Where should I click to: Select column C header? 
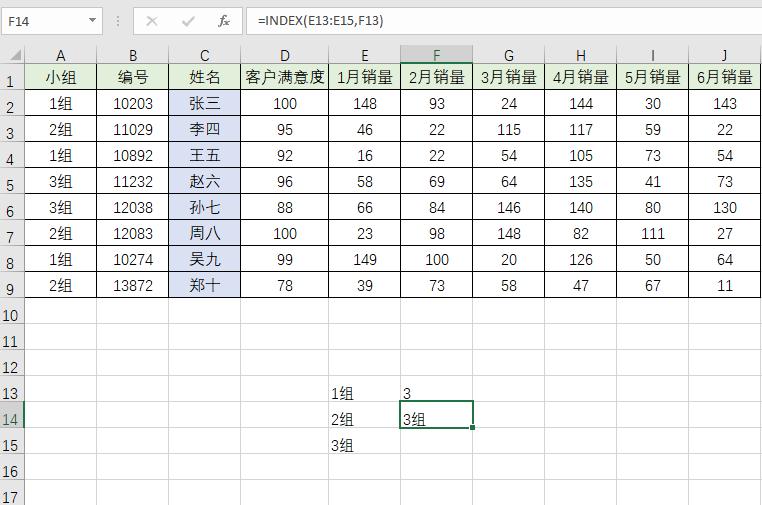pyautogui.click(x=205, y=55)
